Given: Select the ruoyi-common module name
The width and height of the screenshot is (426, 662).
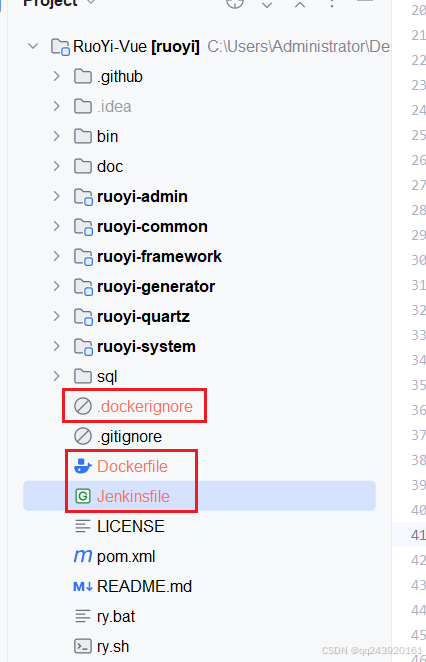Looking at the screenshot, I should (x=152, y=227).
